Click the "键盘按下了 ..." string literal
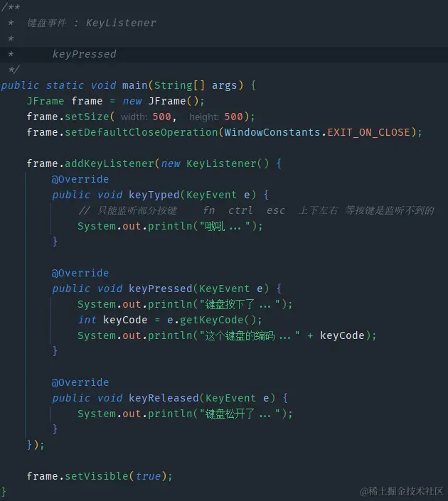 click(x=240, y=304)
